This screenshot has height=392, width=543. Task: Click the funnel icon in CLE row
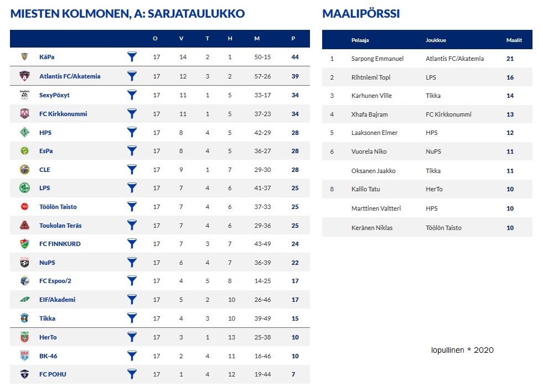click(132, 169)
